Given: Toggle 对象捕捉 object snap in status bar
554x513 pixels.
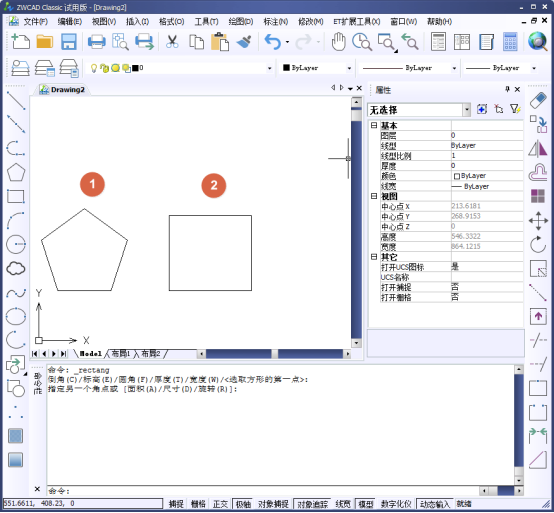Looking at the screenshot, I should point(273,504).
